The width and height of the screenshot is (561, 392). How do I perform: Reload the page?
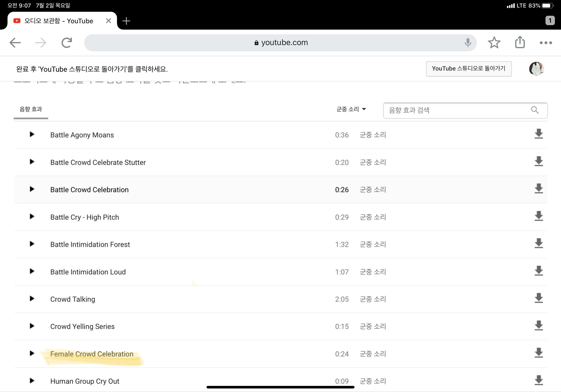pyautogui.click(x=66, y=43)
